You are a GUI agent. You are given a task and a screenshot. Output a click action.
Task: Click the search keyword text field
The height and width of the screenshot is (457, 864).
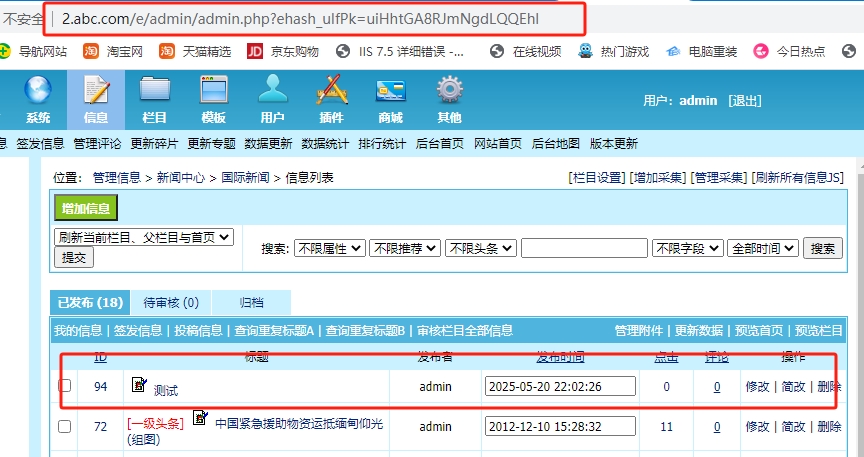pyautogui.click(x=584, y=248)
